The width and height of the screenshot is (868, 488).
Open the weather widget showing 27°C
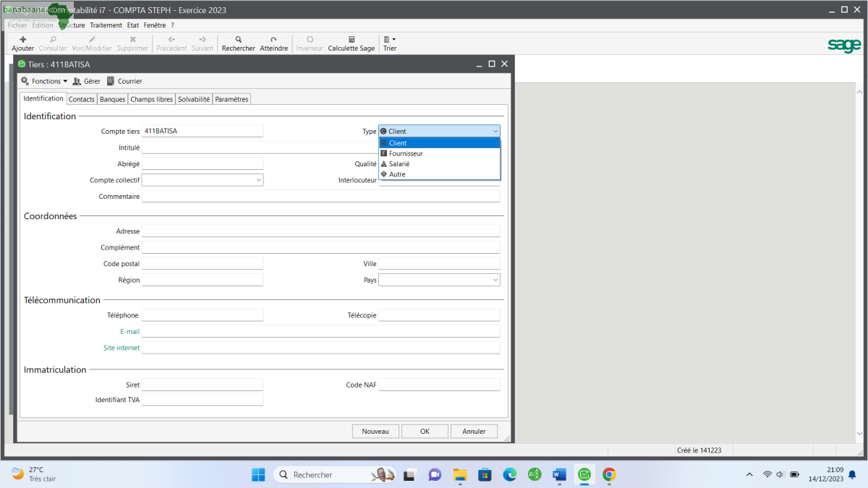(x=34, y=474)
